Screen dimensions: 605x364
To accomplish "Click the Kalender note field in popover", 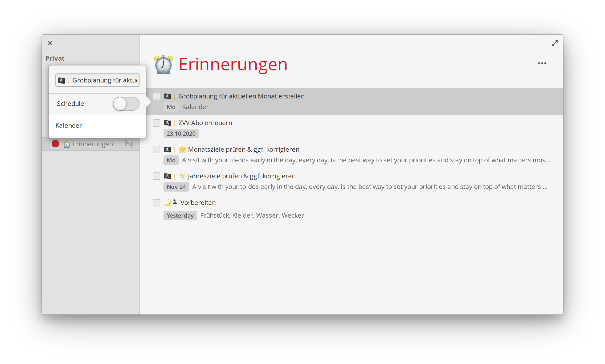I will pyautogui.click(x=97, y=125).
